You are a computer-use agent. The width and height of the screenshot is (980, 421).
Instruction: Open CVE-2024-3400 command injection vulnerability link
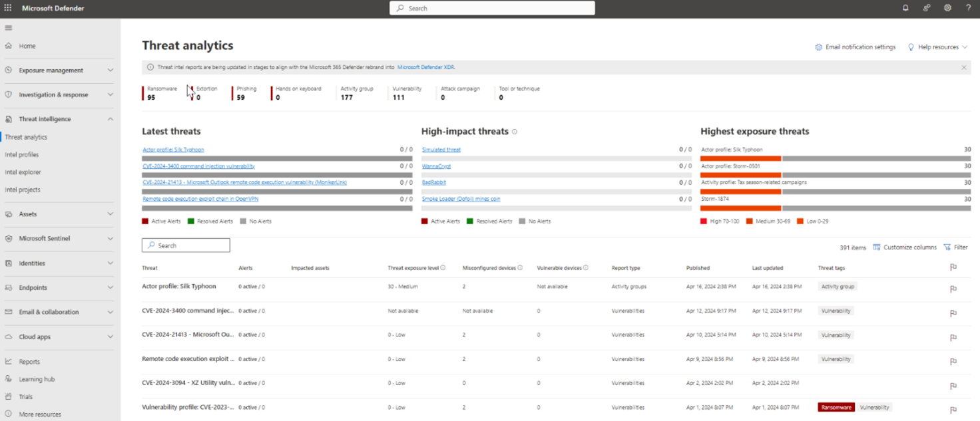198,166
